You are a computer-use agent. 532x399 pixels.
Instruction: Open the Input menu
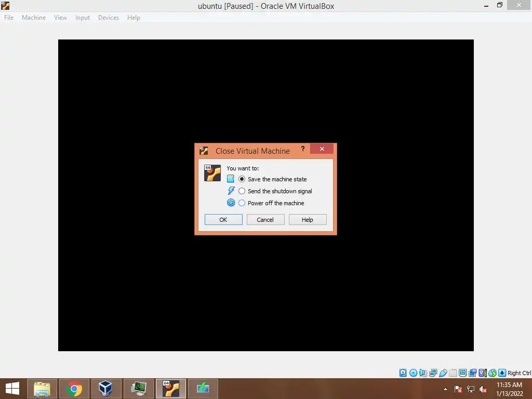tap(83, 18)
